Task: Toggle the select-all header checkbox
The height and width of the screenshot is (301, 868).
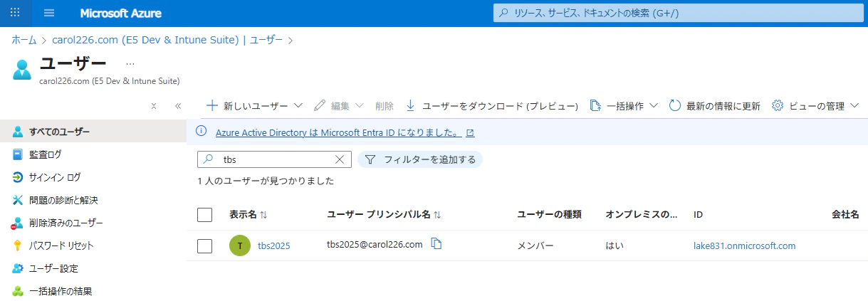Action: click(204, 214)
